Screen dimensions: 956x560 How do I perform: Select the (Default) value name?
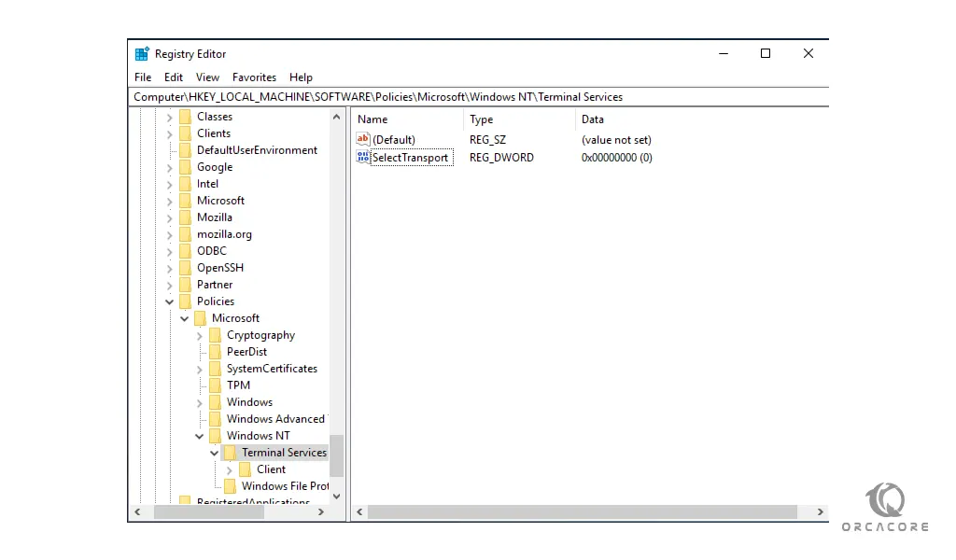tap(394, 140)
